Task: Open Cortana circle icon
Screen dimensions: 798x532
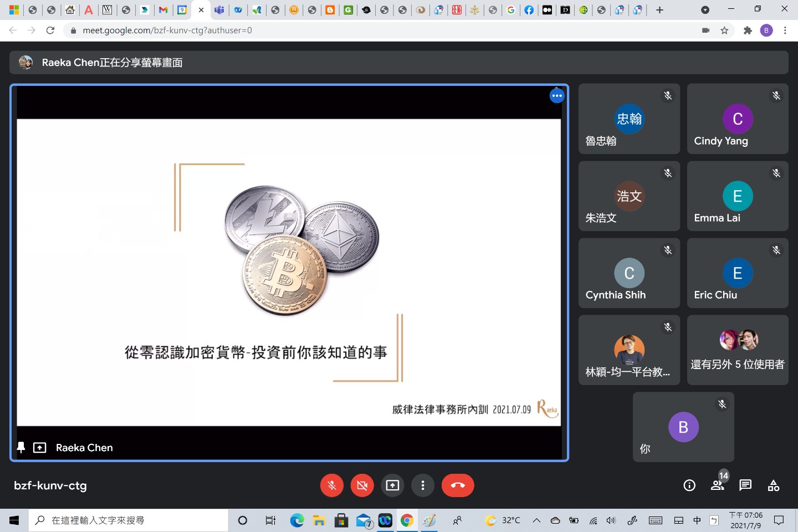Action: click(x=243, y=520)
